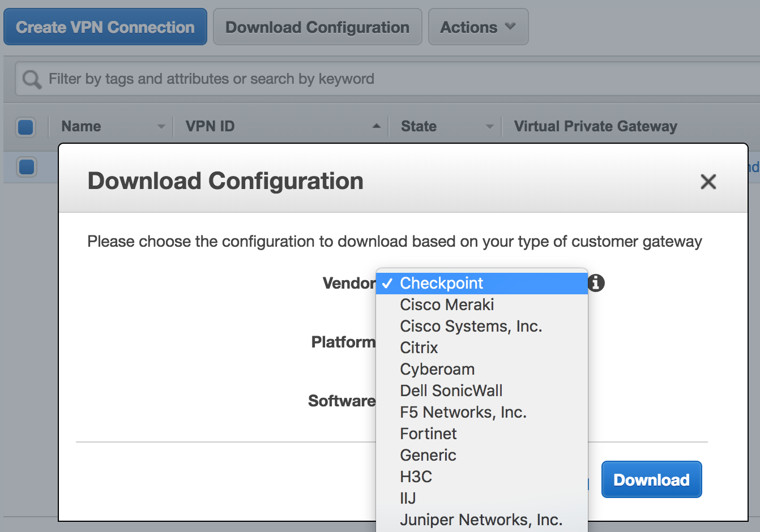Pick Juniper Networks, Inc. vendor option
Image resolution: width=760 pixels, height=532 pixels.
pyautogui.click(x=481, y=520)
